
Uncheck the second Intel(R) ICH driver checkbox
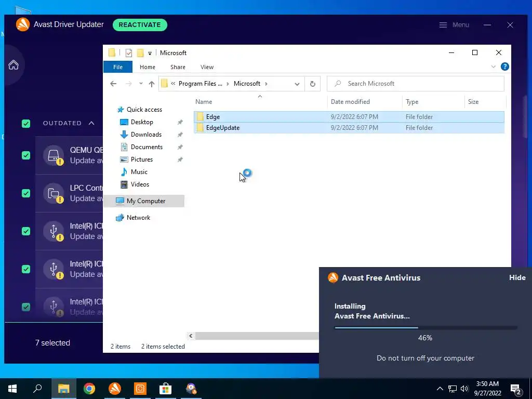tap(26, 270)
